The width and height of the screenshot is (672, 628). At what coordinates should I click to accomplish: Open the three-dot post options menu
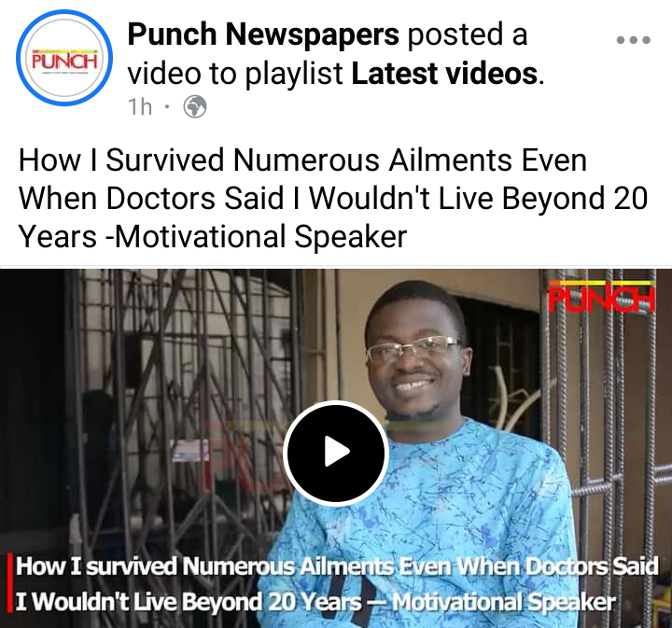[634, 40]
